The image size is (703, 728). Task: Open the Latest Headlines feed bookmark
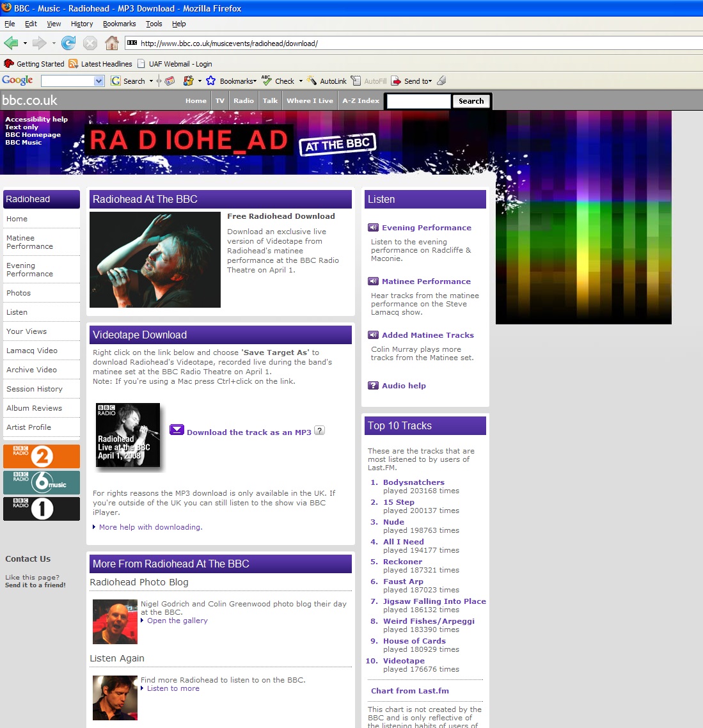click(x=100, y=63)
